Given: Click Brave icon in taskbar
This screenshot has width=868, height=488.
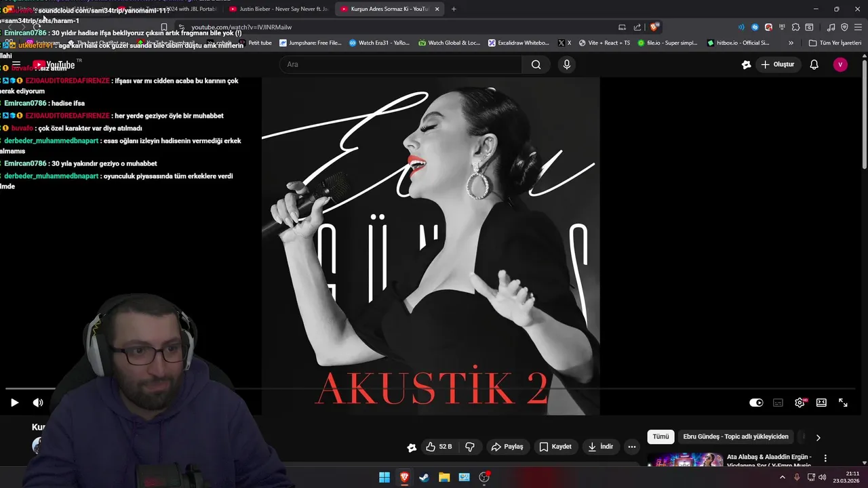Looking at the screenshot, I should click(x=404, y=477).
